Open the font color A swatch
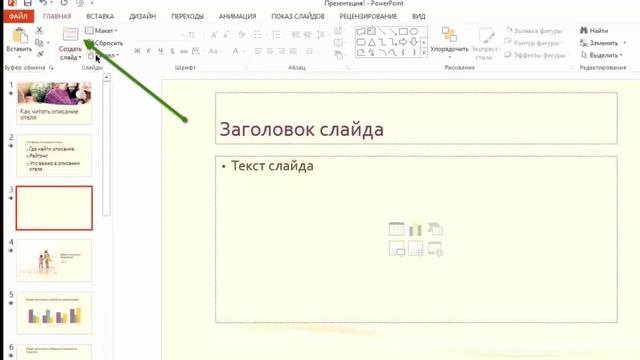The width and height of the screenshot is (640, 360). [x=236, y=51]
